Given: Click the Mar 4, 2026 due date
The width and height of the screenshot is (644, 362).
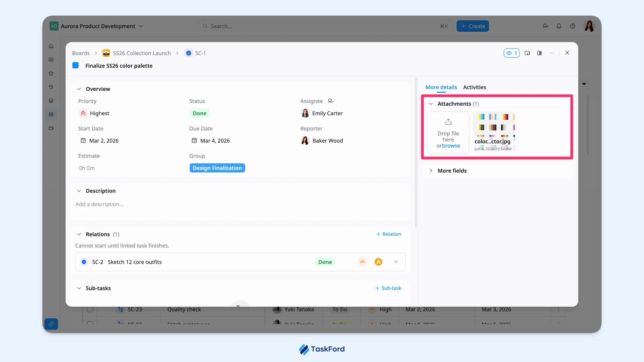Looking at the screenshot, I should tap(215, 141).
